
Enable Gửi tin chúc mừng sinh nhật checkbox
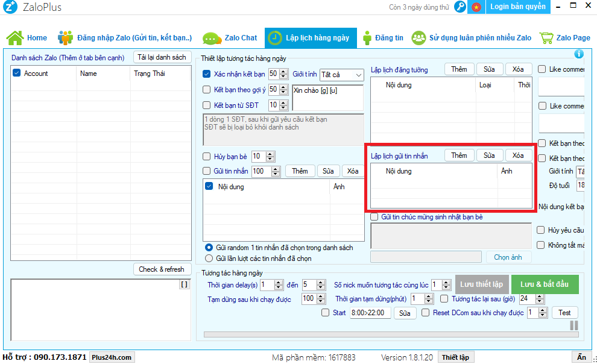[374, 217]
